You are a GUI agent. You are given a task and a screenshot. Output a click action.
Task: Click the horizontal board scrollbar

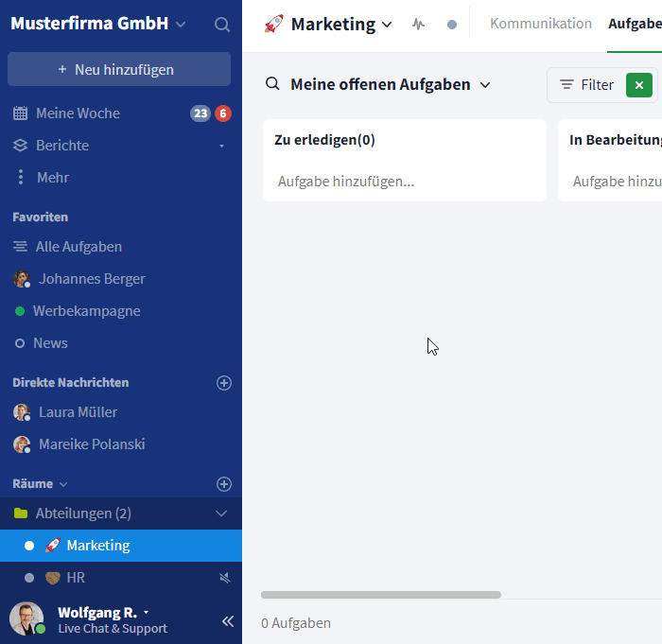click(x=381, y=595)
